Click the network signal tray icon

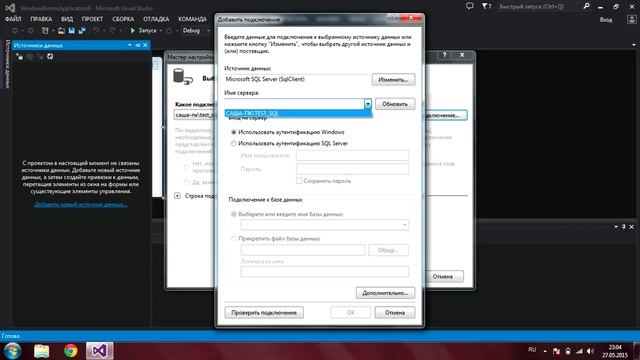point(580,351)
